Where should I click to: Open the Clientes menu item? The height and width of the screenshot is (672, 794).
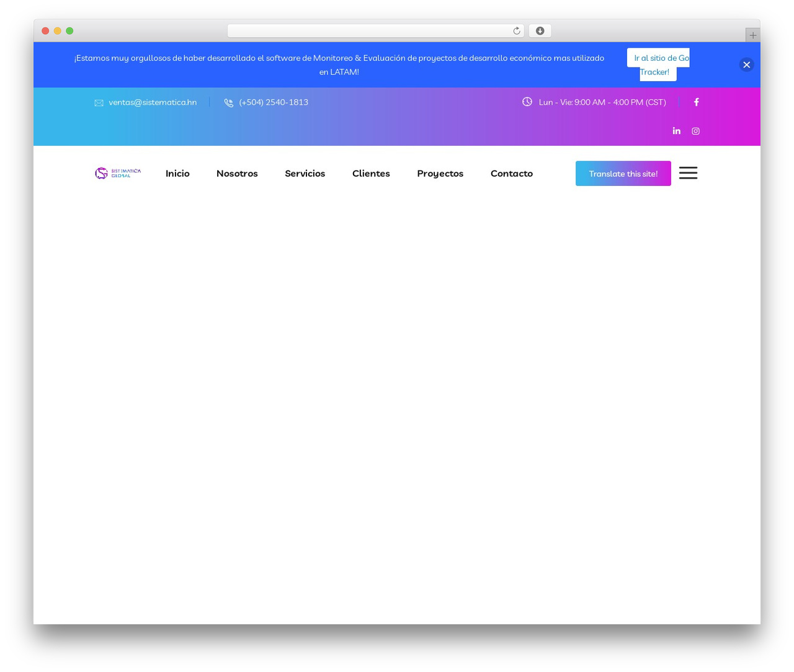(x=371, y=174)
